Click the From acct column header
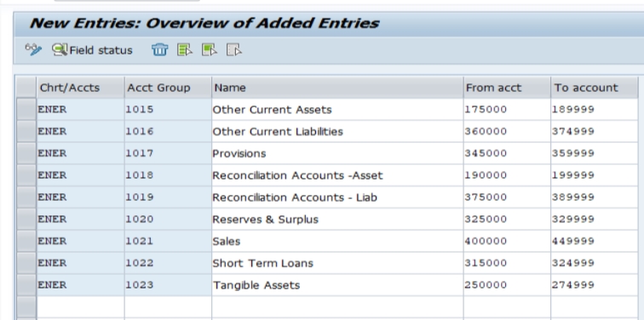The height and width of the screenshot is (320, 644). (507, 88)
